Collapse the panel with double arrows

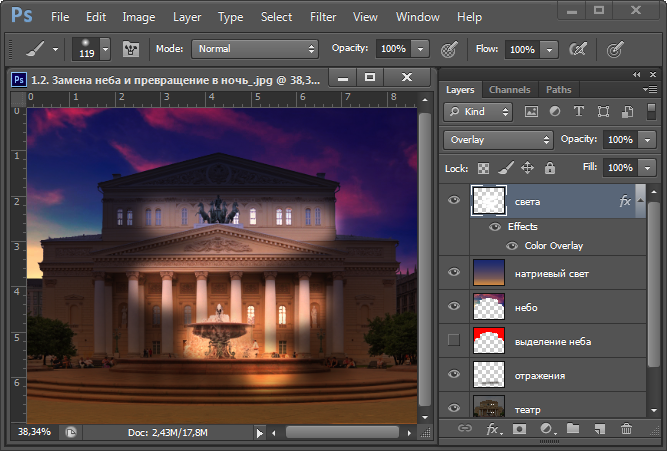coord(636,74)
